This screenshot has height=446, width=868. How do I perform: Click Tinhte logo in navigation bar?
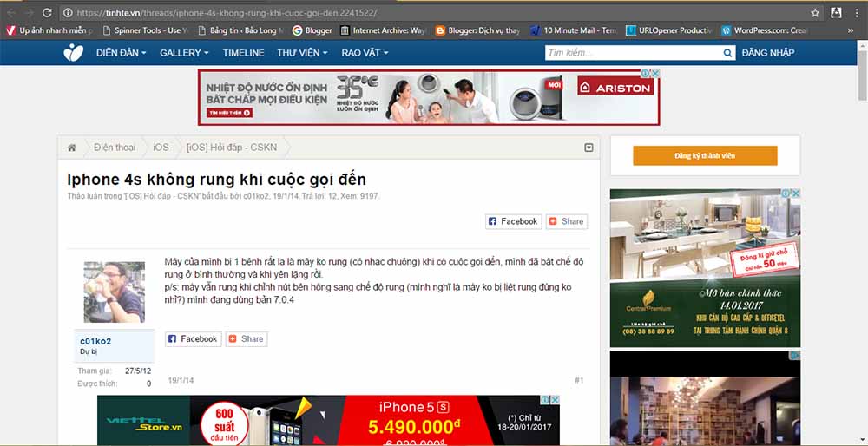(x=73, y=53)
